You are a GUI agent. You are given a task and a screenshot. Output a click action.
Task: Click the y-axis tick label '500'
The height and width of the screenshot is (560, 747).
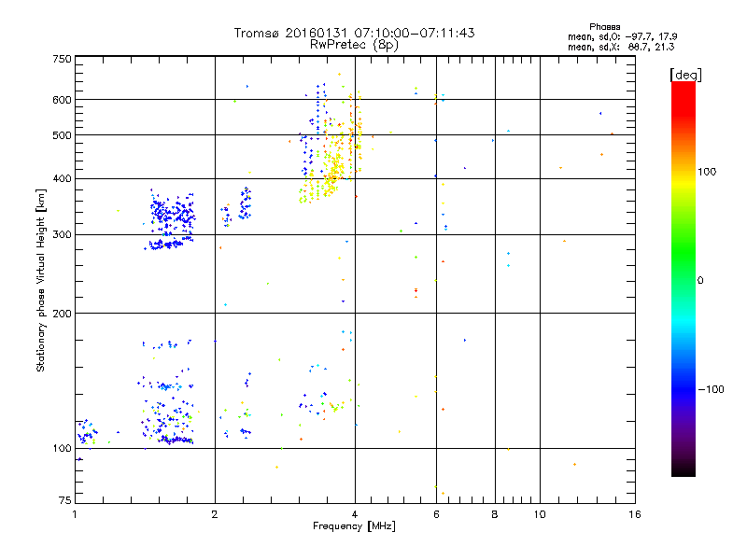(62, 135)
